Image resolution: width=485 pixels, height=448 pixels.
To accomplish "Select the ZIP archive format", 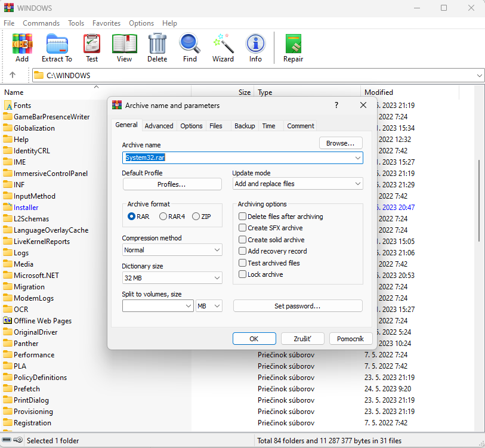I will [x=196, y=217].
